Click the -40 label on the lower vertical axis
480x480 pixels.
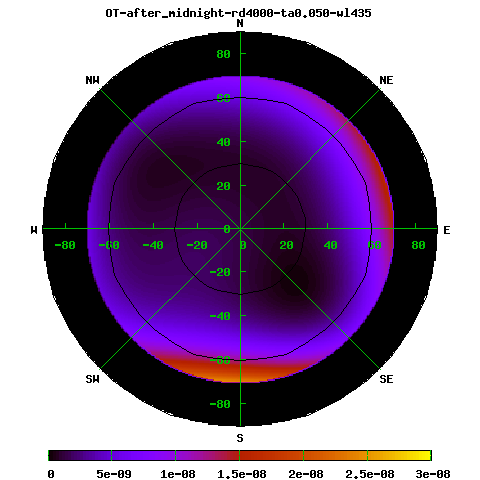pyautogui.click(x=220, y=316)
